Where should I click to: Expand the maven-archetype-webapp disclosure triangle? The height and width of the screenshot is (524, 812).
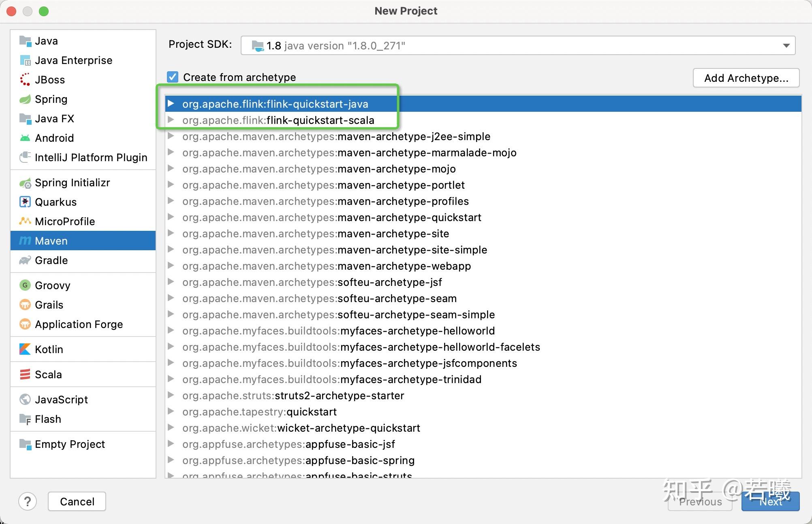point(171,266)
